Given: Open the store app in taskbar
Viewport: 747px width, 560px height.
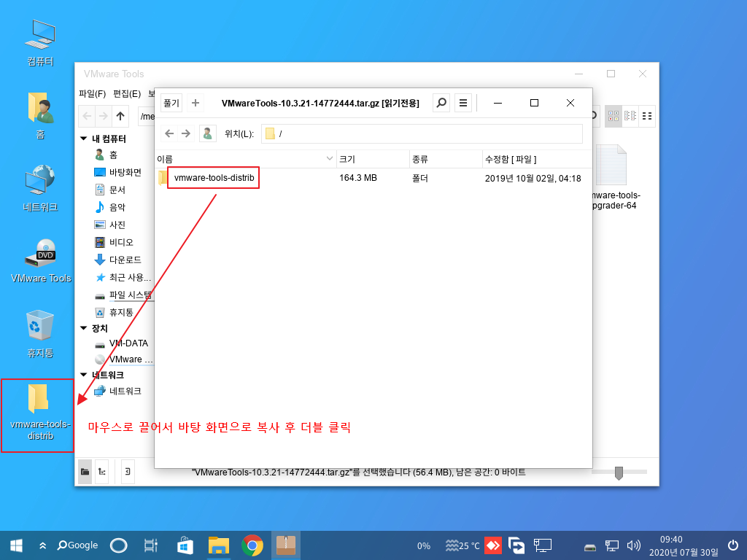Looking at the screenshot, I should coord(185,545).
